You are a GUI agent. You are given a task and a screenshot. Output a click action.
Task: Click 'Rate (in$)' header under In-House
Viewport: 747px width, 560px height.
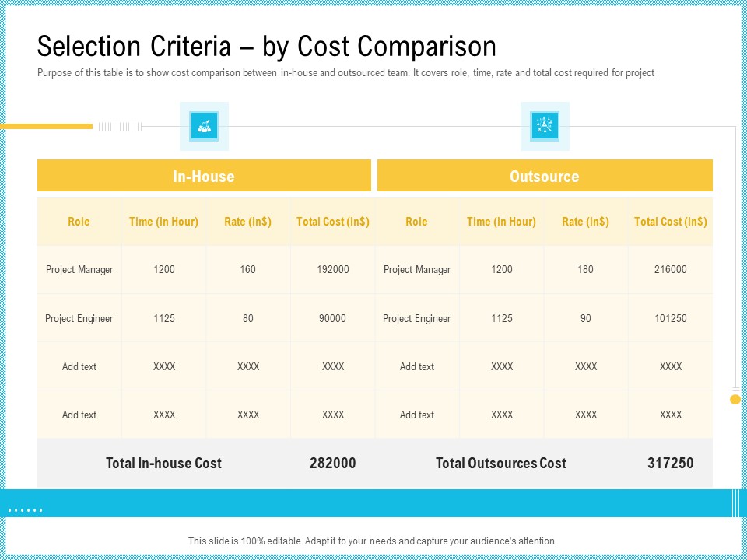coord(248,222)
